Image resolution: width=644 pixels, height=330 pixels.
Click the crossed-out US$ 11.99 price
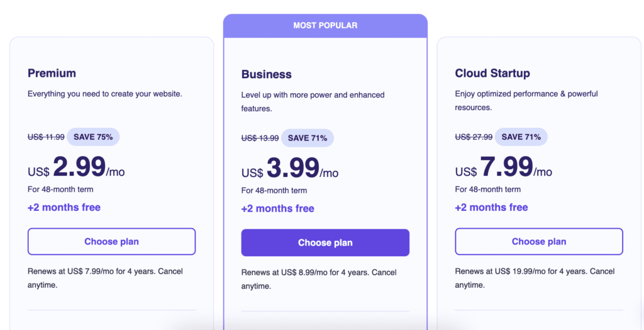tap(46, 137)
